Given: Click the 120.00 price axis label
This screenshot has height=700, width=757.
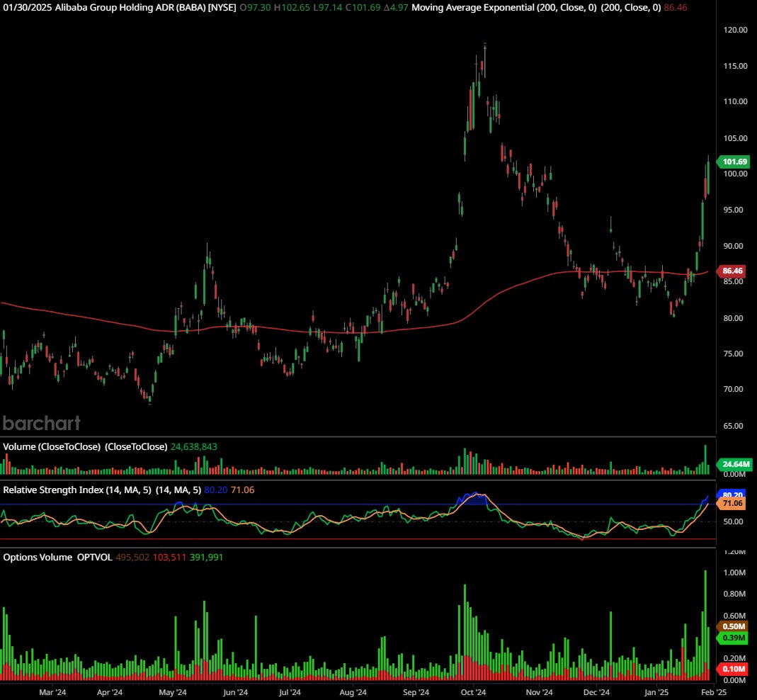Looking at the screenshot, I should pyautogui.click(x=735, y=30).
